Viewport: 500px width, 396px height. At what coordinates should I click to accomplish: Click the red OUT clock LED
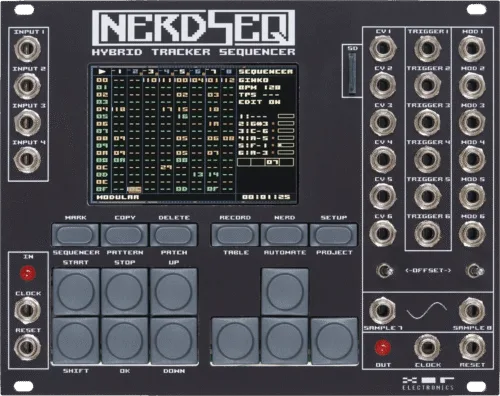383,348
